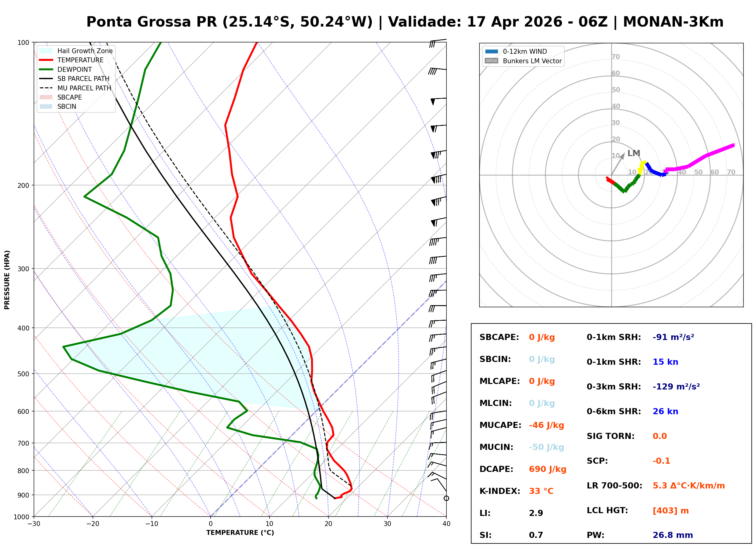
Task: Click the LM label on the hodograph
Action: click(x=633, y=153)
